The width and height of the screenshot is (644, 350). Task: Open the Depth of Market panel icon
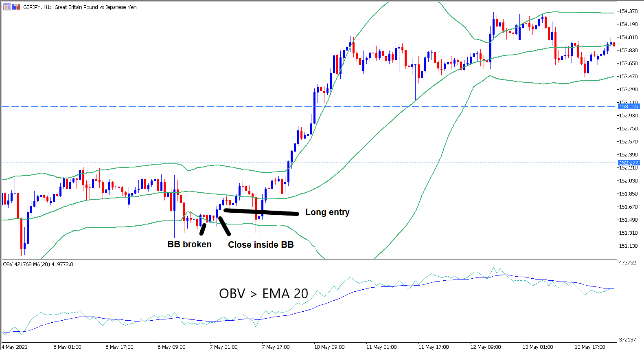(x=7, y=7)
